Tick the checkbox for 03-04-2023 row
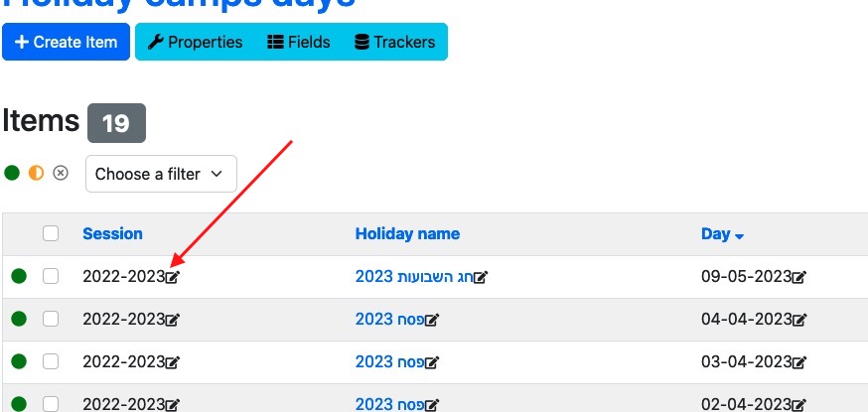 pyautogui.click(x=51, y=361)
